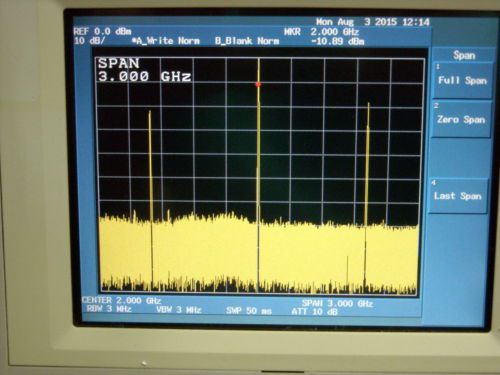
Task: Choose the Zero Span softkey
Action: pyautogui.click(x=461, y=119)
